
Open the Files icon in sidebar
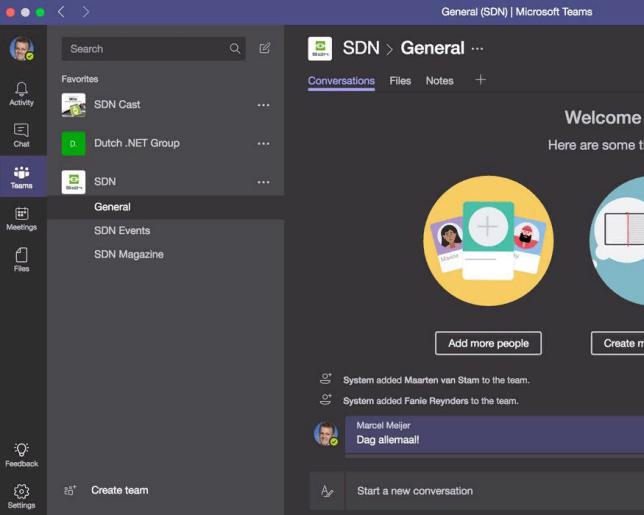click(x=21, y=255)
